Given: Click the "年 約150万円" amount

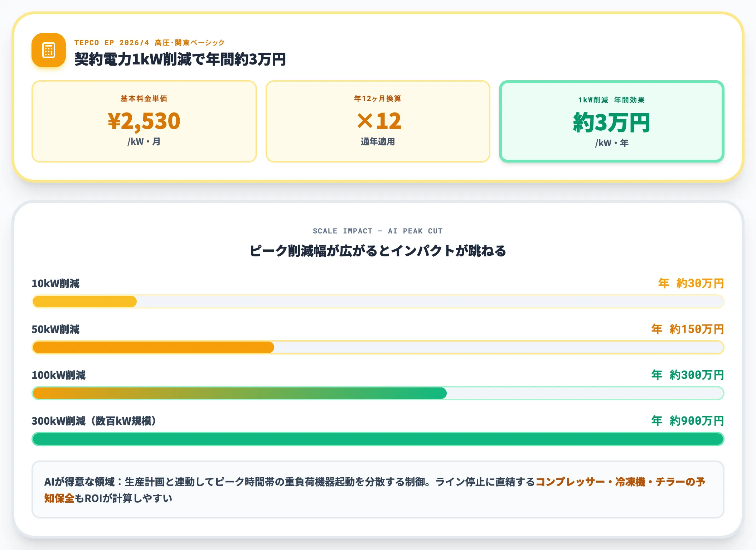Looking at the screenshot, I should pos(688,329).
